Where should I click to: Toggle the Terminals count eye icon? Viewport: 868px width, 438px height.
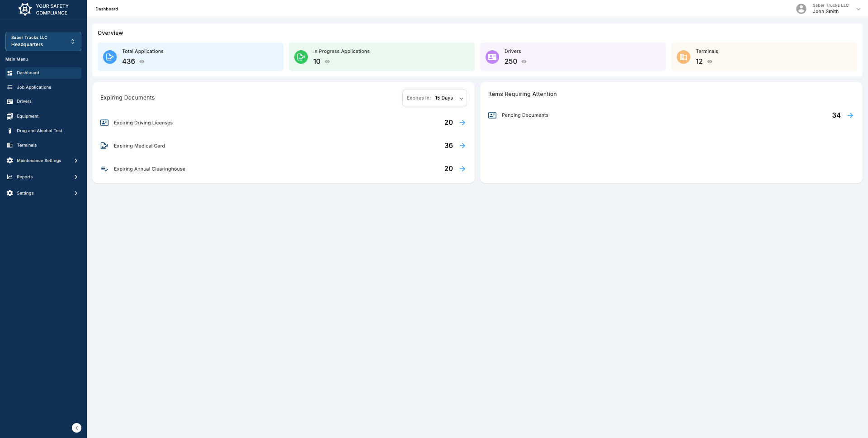point(709,62)
